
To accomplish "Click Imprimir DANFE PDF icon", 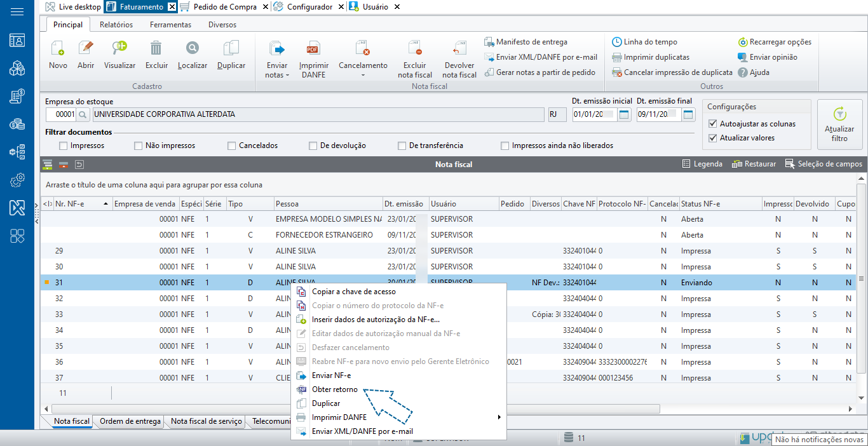I will click(313, 49).
